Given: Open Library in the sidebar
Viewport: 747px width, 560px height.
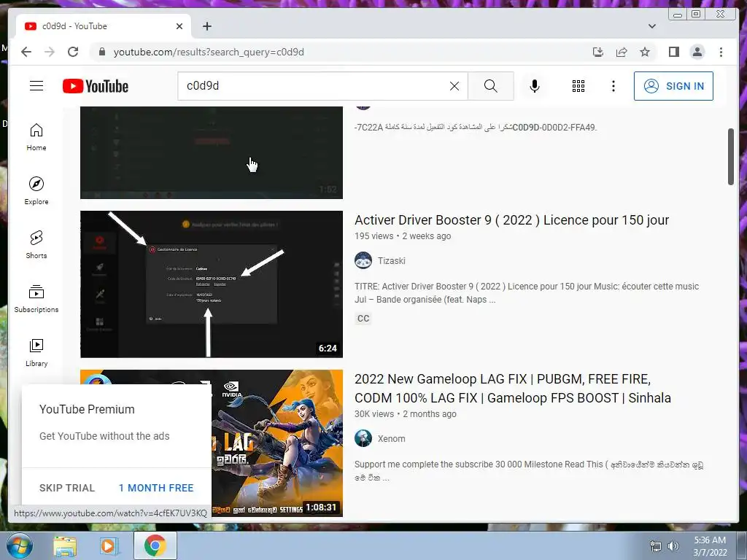Looking at the screenshot, I should pyautogui.click(x=36, y=352).
